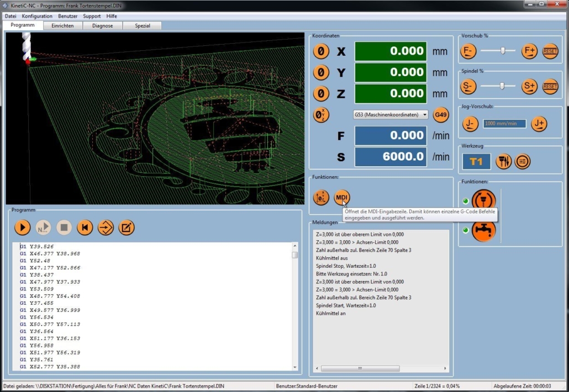
Task: Open the tool list settings icon
Action: [523, 161]
